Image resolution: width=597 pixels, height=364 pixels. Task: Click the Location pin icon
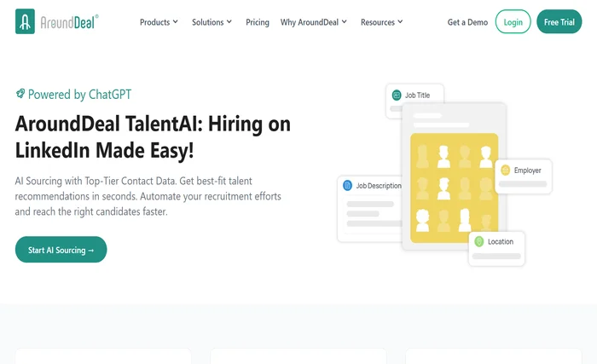click(479, 241)
